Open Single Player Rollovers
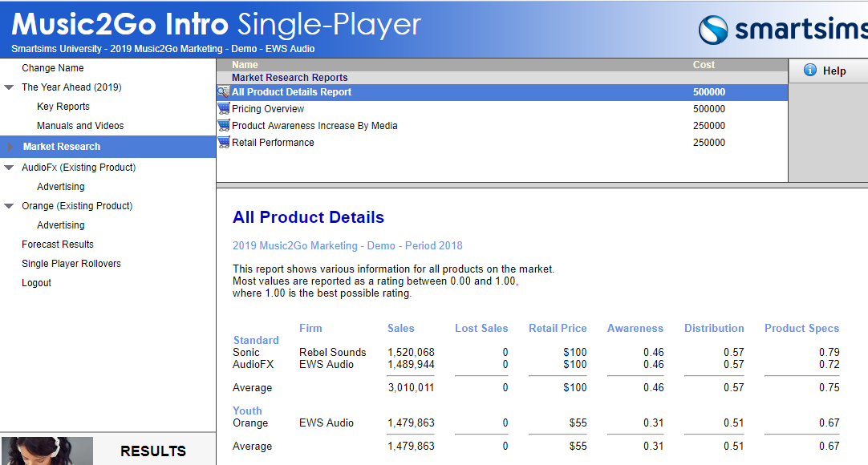868x465 pixels. click(71, 264)
